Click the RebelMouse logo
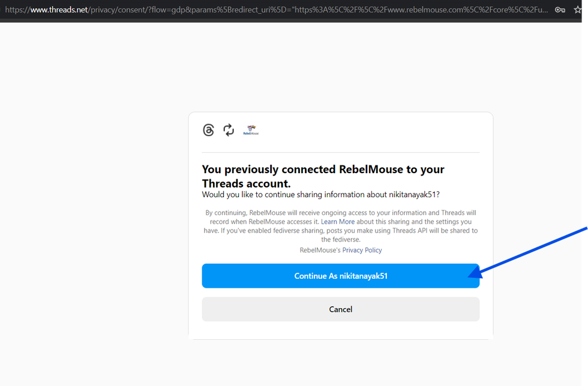 pyautogui.click(x=251, y=131)
